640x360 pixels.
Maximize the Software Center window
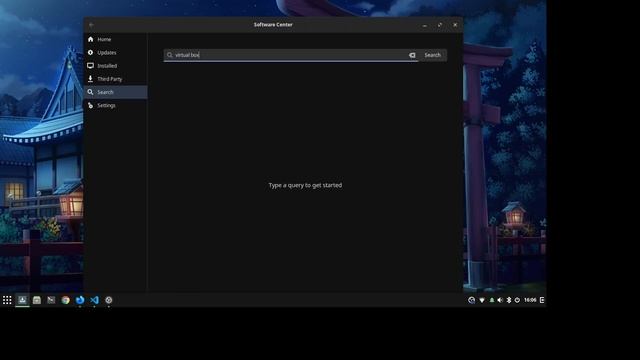click(440, 25)
